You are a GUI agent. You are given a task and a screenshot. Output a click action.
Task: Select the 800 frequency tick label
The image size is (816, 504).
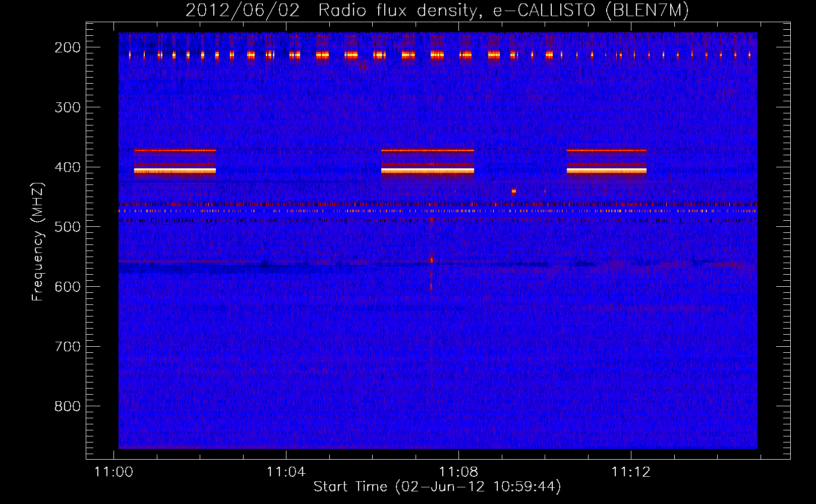(x=67, y=406)
